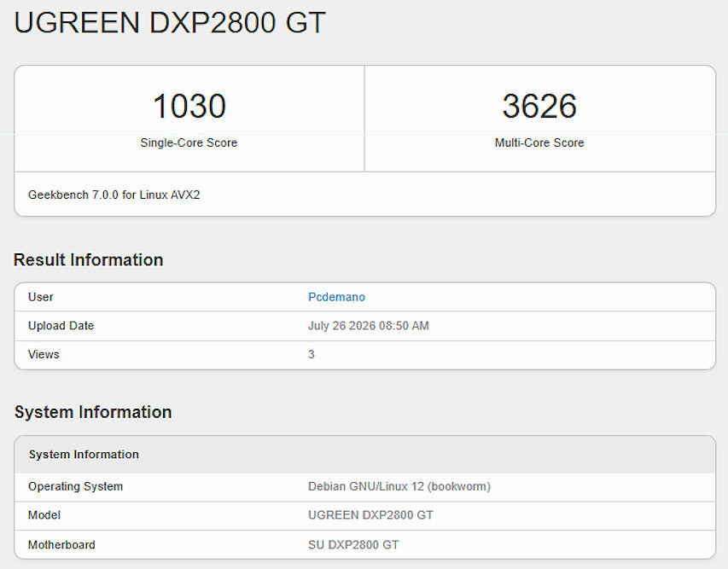Select the UGREEN DXP2800 GT page title
Image resolution: width=728 pixels, height=569 pixels.
(170, 22)
